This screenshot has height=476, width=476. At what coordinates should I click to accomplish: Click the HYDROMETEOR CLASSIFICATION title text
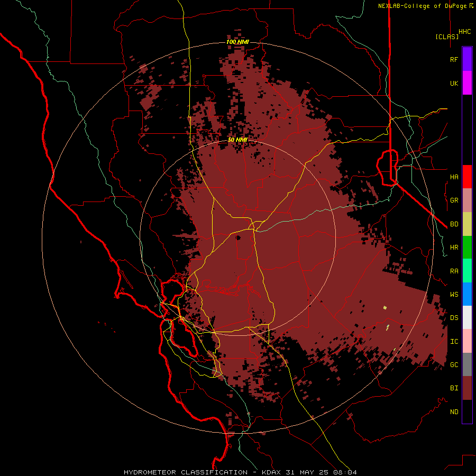coord(186,472)
